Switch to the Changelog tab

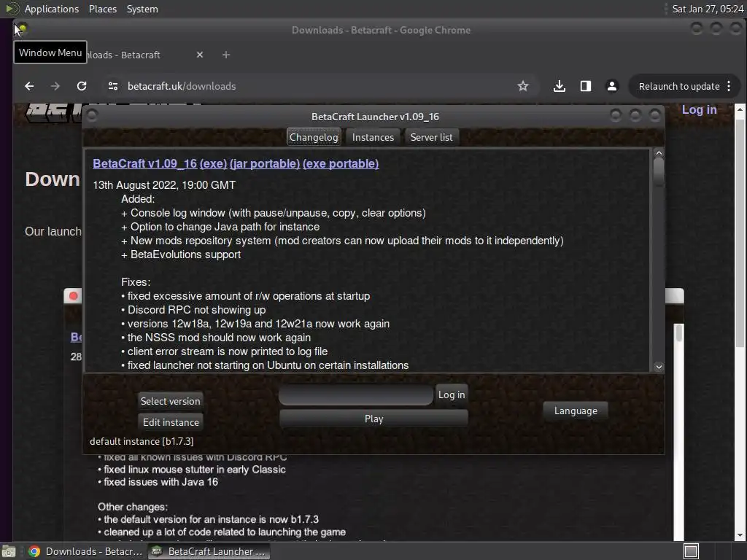[x=314, y=137]
